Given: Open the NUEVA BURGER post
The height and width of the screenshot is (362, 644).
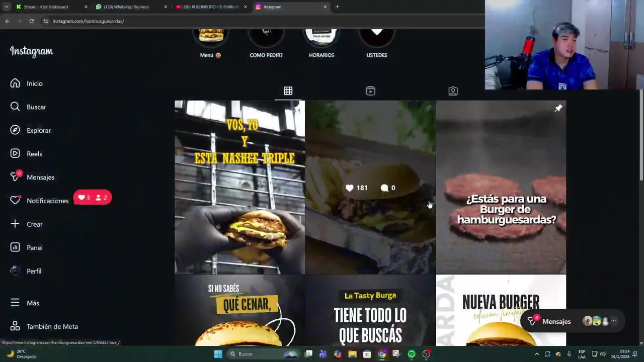Looking at the screenshot, I should click(501, 310).
